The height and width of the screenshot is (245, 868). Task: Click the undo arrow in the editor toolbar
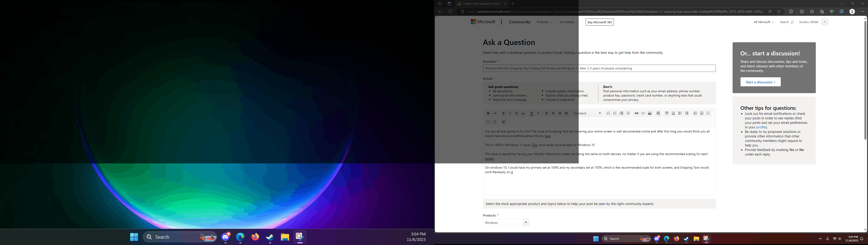pos(488,113)
